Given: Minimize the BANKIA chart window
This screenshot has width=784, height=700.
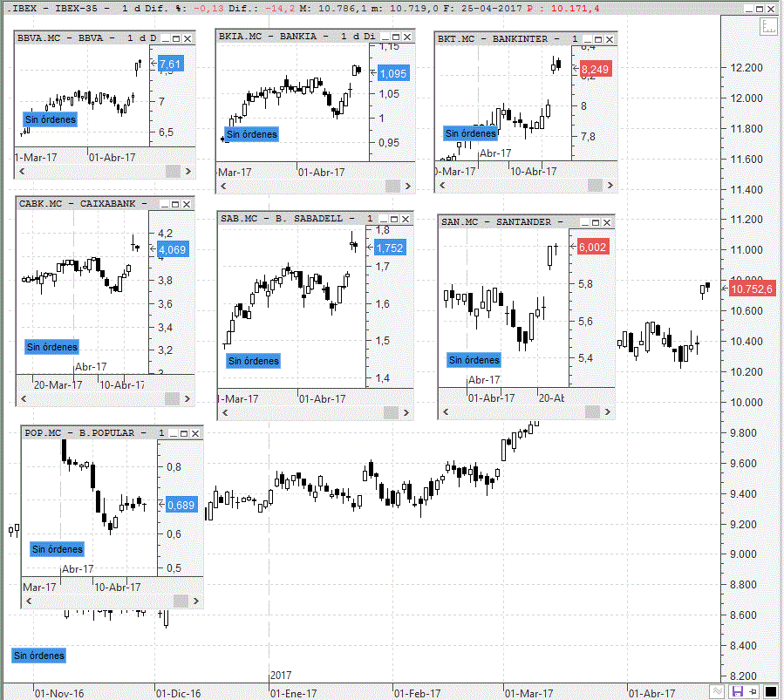Looking at the screenshot, I should (x=385, y=37).
